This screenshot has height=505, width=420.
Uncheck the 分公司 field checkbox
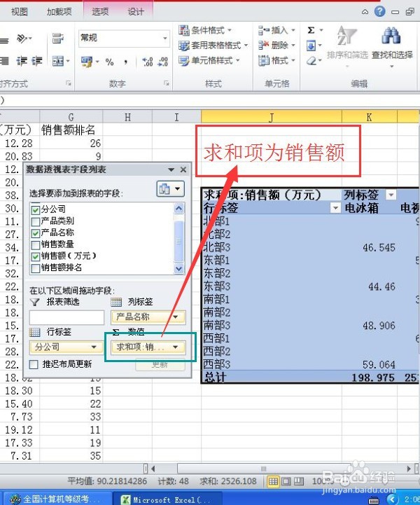(x=36, y=210)
